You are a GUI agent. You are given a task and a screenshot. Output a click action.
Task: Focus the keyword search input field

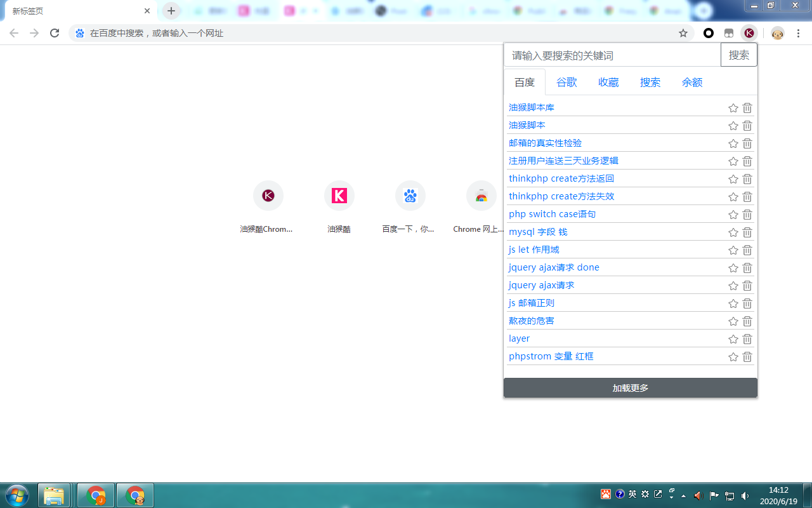[x=613, y=55]
